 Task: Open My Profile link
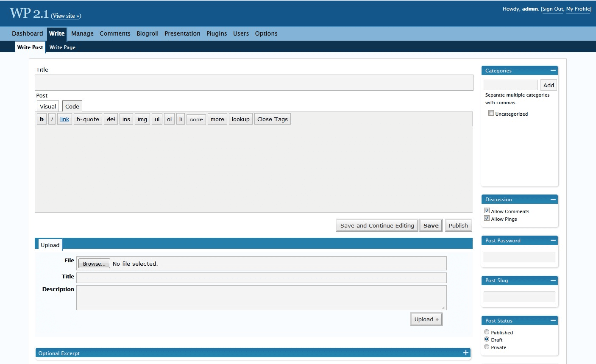point(578,9)
